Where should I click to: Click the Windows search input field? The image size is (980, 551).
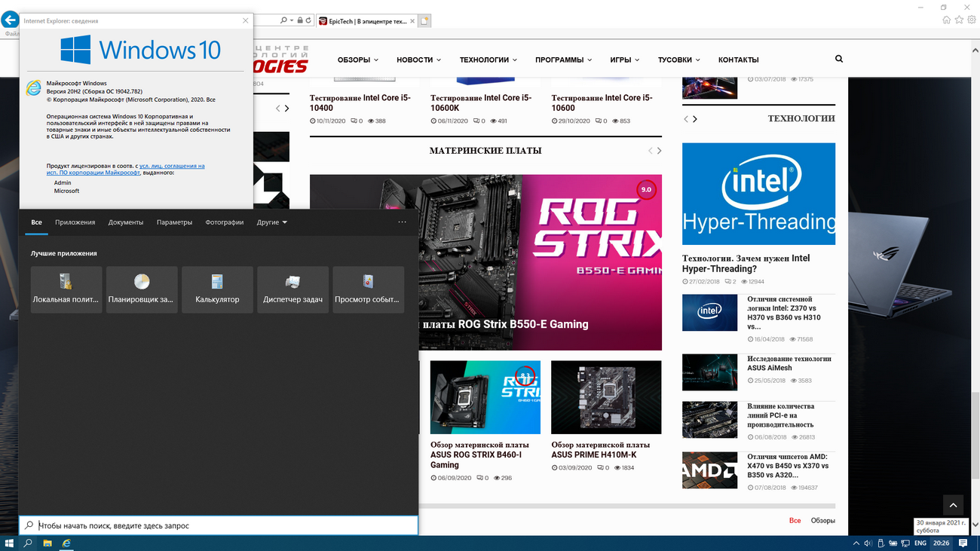pos(219,525)
